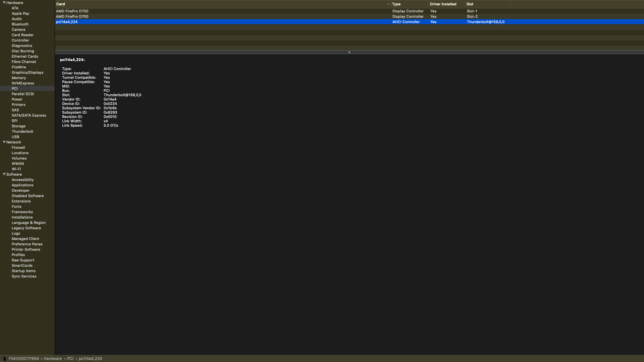Screen dimensions: 644x362
Task: Collapse the Software section triangle
Action: [4, 174]
